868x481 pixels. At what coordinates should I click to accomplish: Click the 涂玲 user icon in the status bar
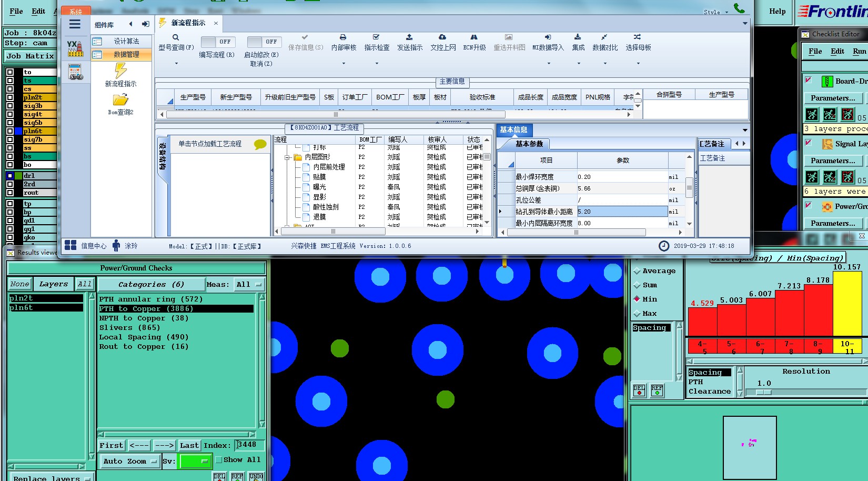[116, 245]
